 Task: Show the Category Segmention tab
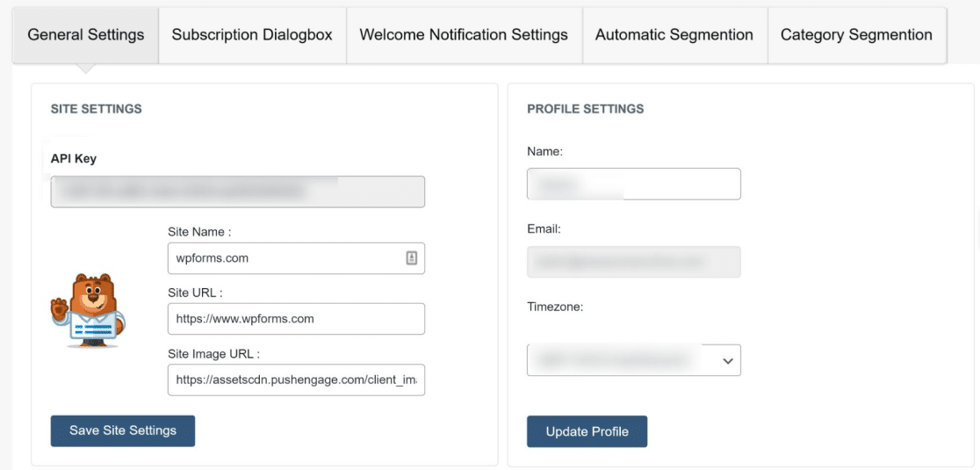[x=856, y=36]
